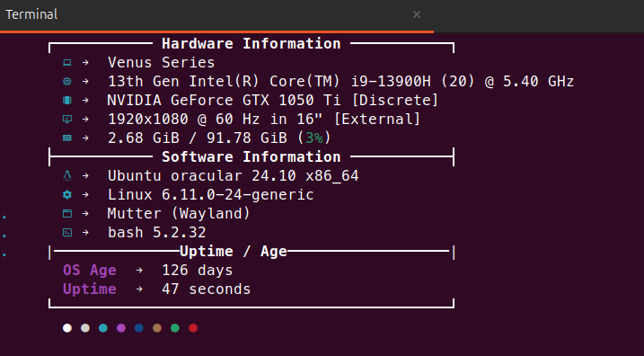The image size is (644, 356).
Task: Click the green color dot
Action: [x=175, y=328]
